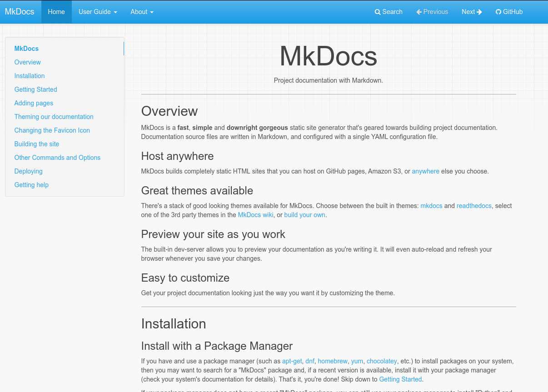Open the homebrew link
This screenshot has width=548, height=392.
(333, 361)
